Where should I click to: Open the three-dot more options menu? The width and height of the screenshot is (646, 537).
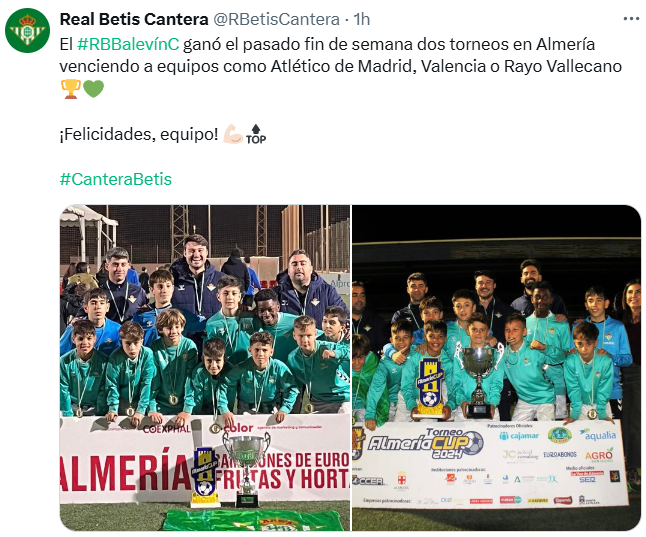point(631,19)
